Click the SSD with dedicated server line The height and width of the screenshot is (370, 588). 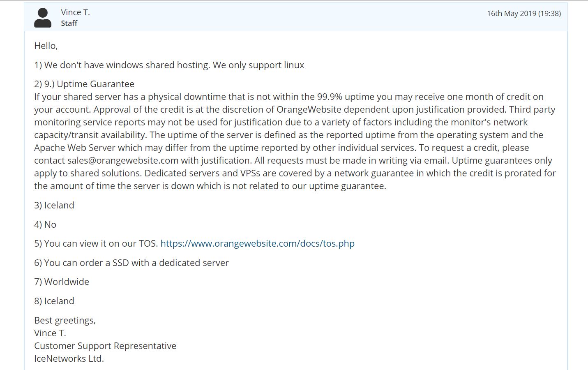(131, 263)
